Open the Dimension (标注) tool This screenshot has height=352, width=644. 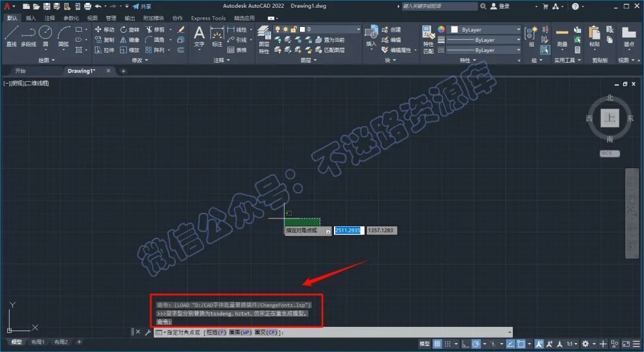(x=217, y=36)
